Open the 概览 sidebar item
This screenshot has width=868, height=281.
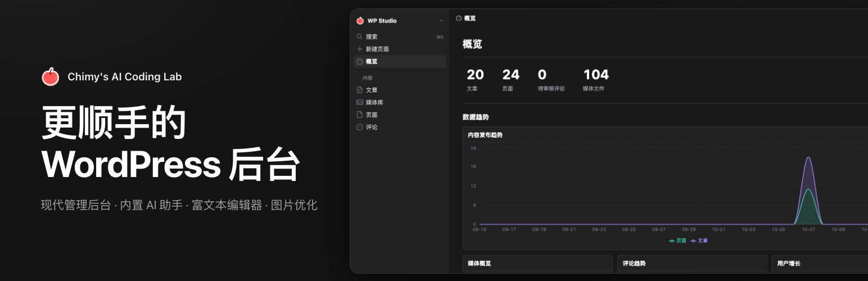400,61
